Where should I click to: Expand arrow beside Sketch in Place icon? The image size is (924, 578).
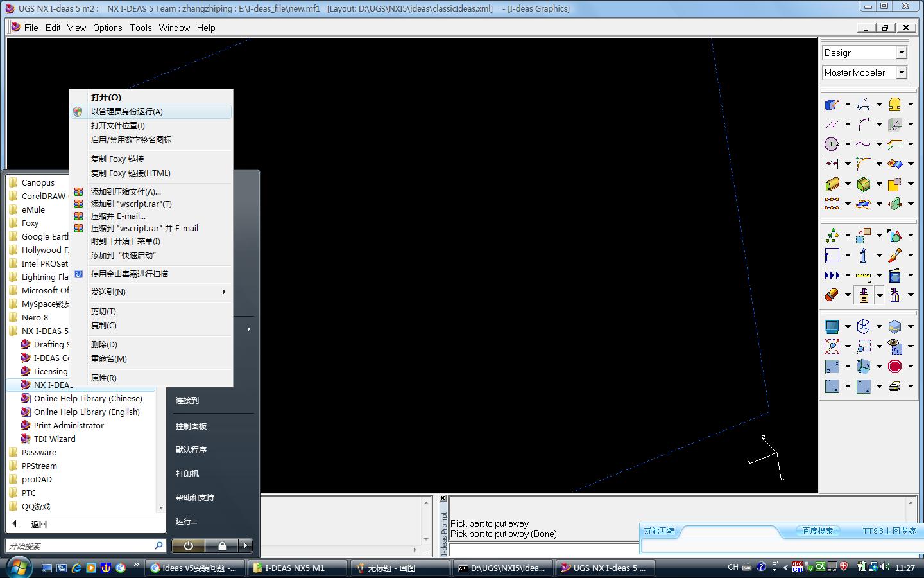848,105
